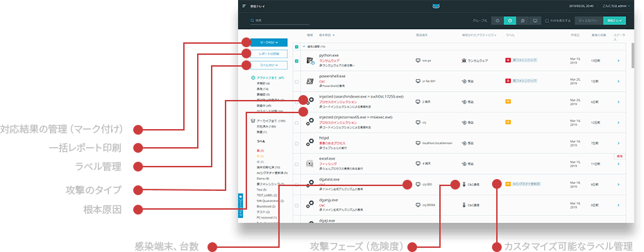Switch to the ディスカバリー tab

point(588,20)
